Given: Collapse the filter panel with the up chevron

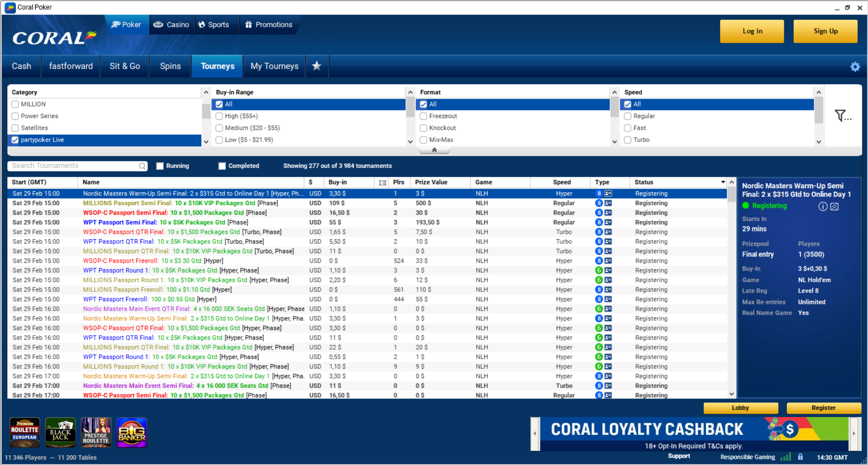Looking at the screenshot, I should coord(434,150).
